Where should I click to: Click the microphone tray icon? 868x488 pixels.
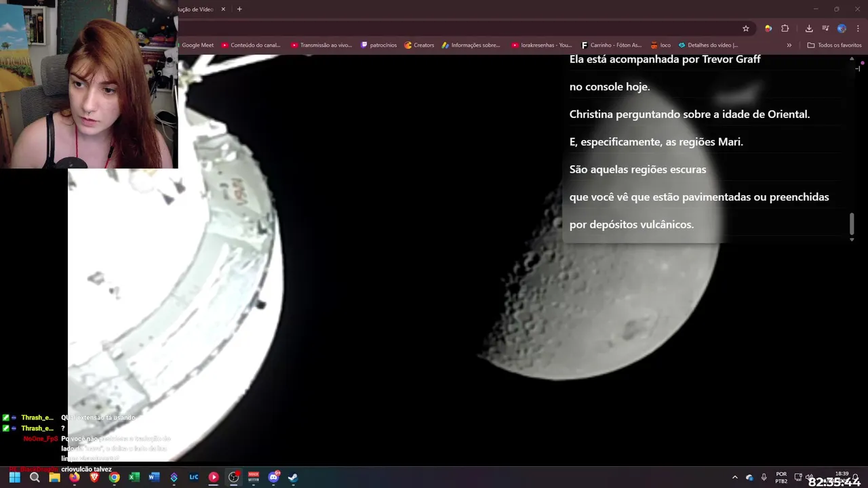coord(764,477)
